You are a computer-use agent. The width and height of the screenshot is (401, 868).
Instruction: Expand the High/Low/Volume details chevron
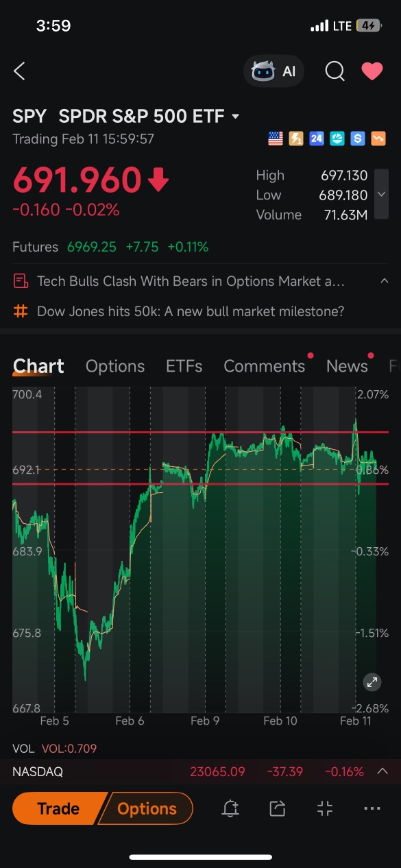click(x=381, y=195)
